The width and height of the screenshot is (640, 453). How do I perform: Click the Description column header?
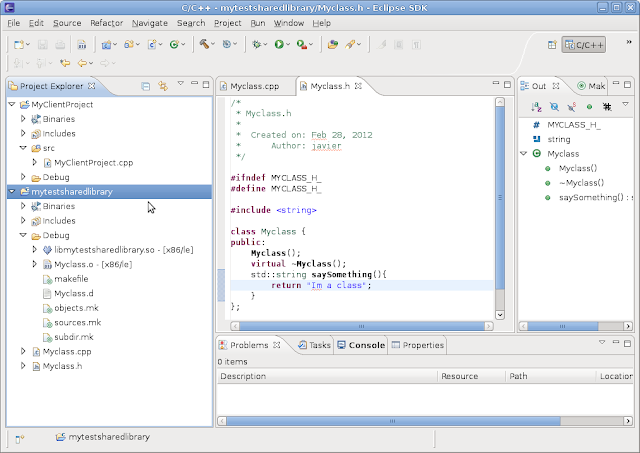click(327, 376)
